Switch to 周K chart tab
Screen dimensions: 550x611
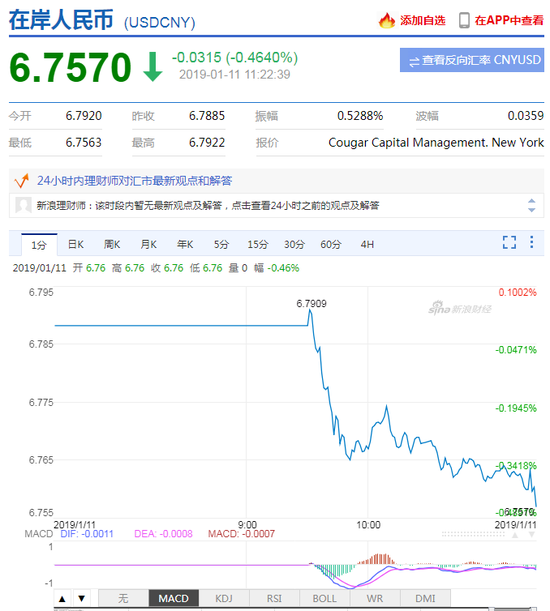click(x=112, y=244)
